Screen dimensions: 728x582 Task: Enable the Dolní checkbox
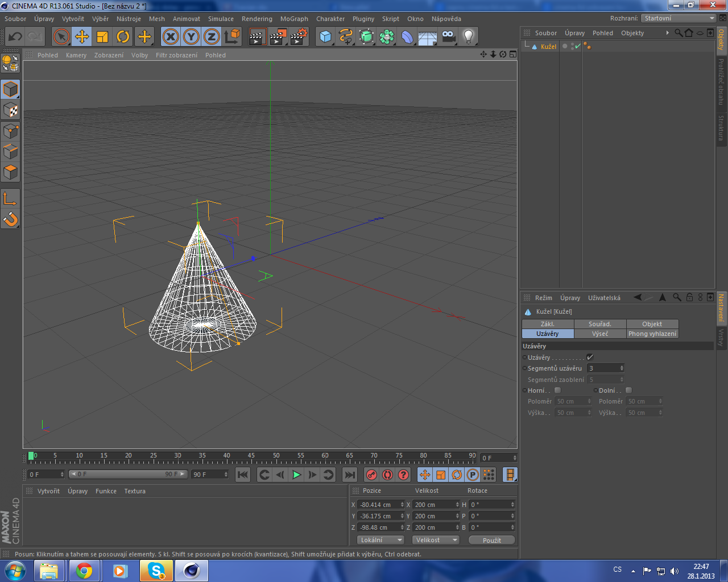628,390
